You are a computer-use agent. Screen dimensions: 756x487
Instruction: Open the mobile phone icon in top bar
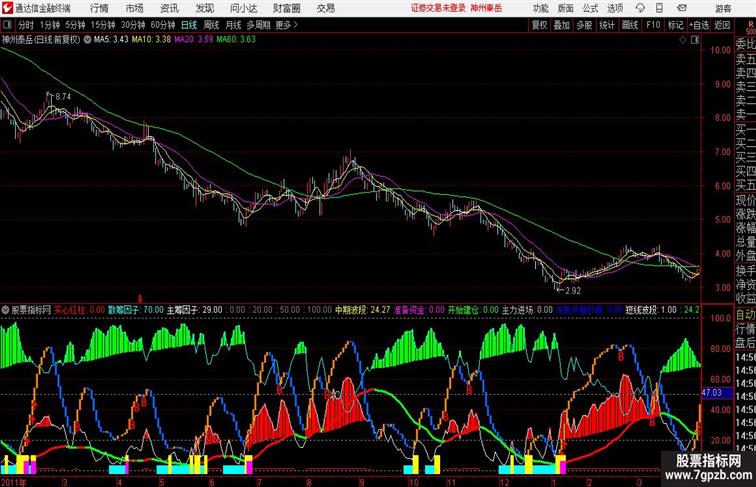[x=659, y=8]
